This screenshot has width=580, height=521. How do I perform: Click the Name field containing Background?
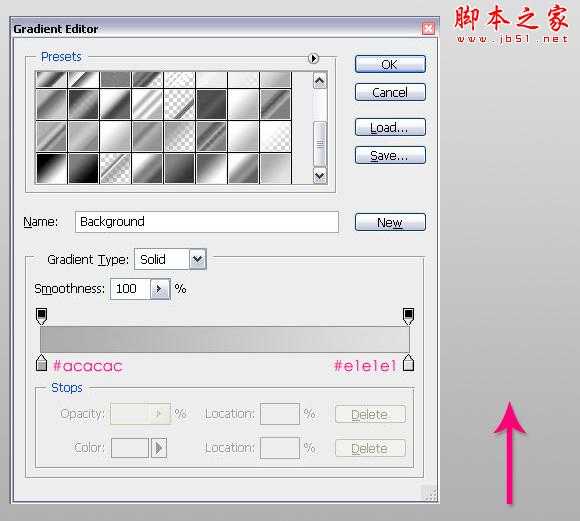pyautogui.click(x=207, y=222)
